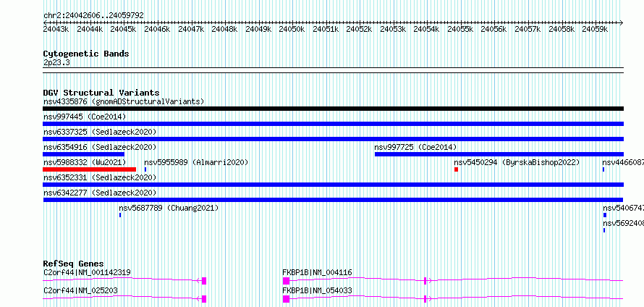Open the nsv6352331 (Sedlazeck2020) label

pos(100,177)
